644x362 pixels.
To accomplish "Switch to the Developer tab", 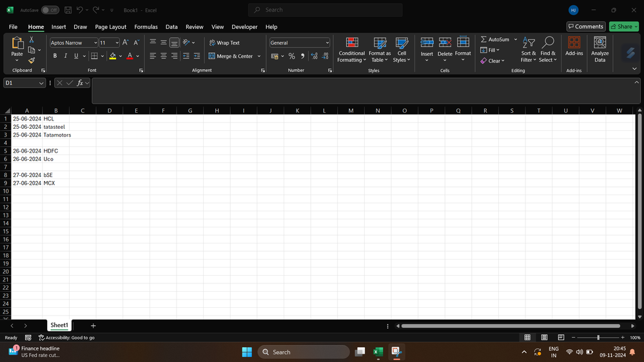I will [244, 26].
